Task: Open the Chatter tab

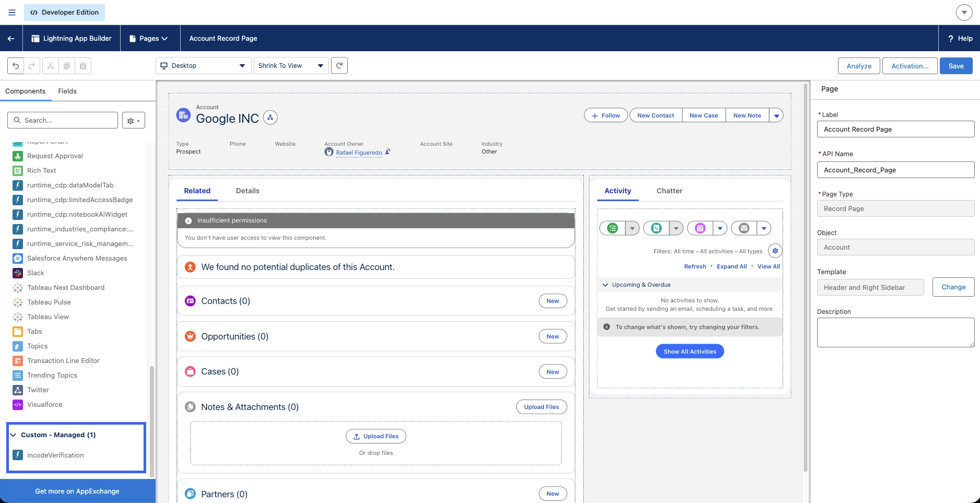Action: (x=669, y=191)
